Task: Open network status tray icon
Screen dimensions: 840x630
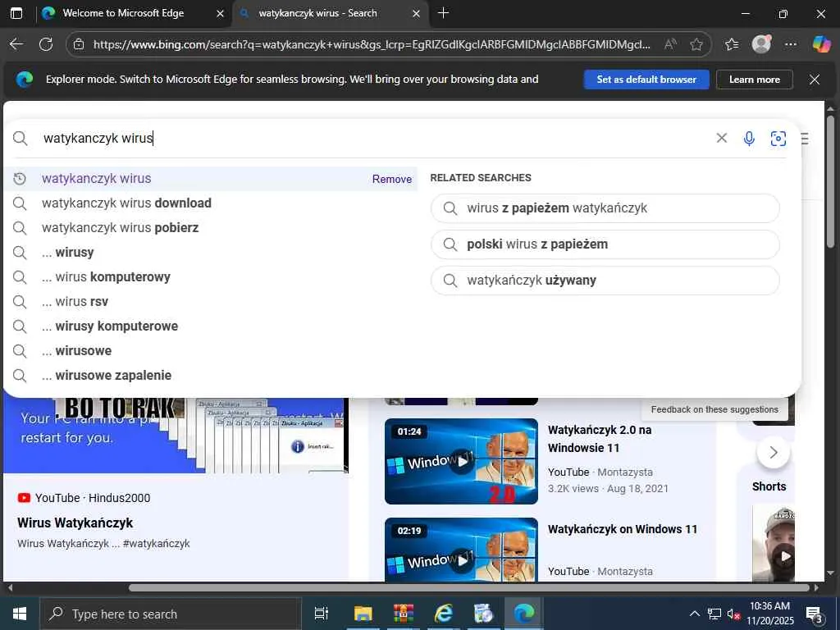Action: (714, 614)
